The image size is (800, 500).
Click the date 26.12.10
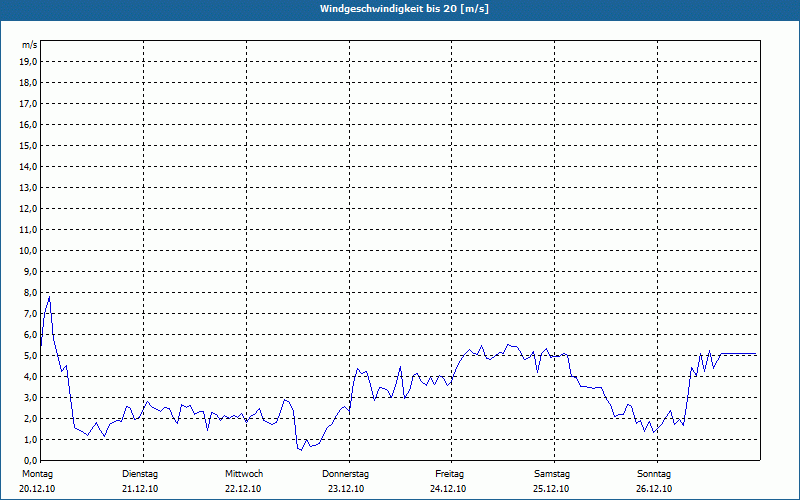654,489
